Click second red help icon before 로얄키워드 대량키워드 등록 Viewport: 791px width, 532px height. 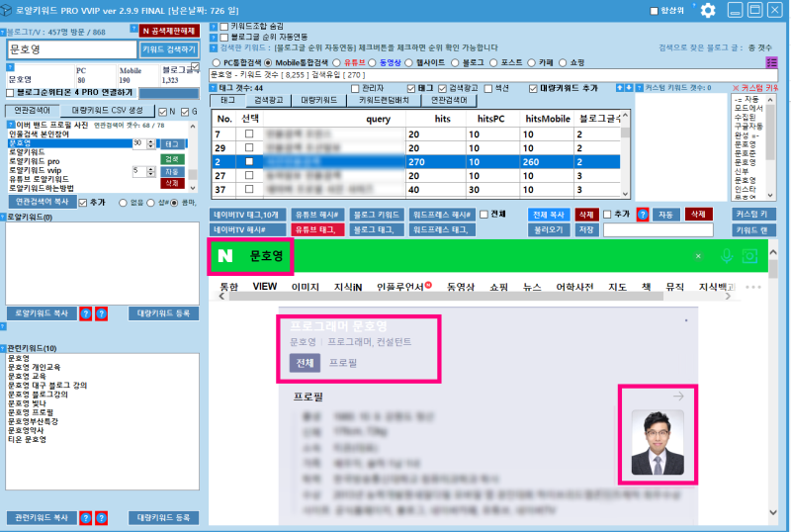point(102,313)
